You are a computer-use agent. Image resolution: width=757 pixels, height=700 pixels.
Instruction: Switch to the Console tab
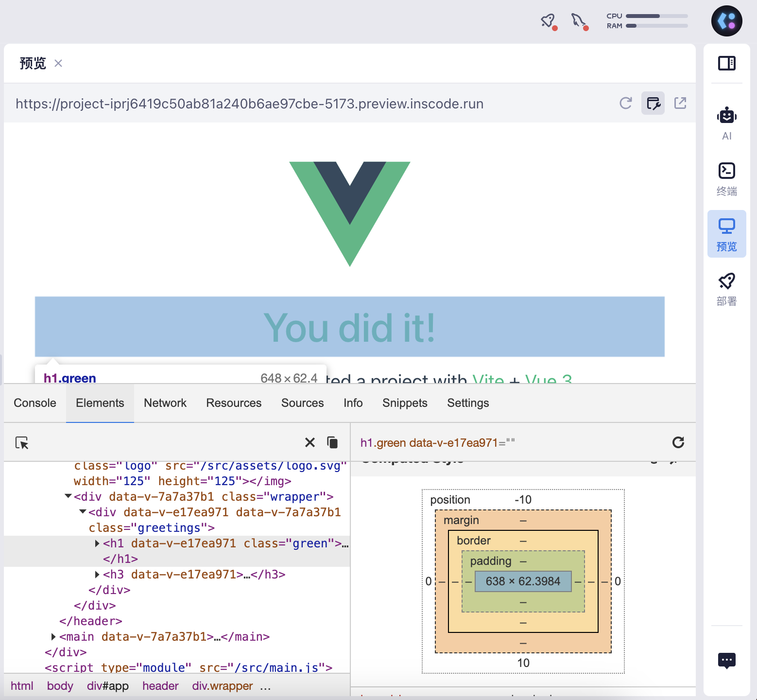pos(35,403)
